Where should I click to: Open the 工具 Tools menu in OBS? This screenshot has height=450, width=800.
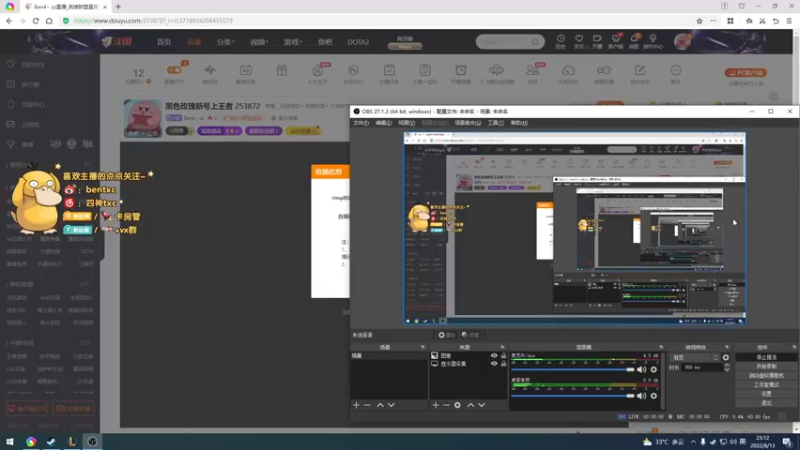[x=495, y=123]
